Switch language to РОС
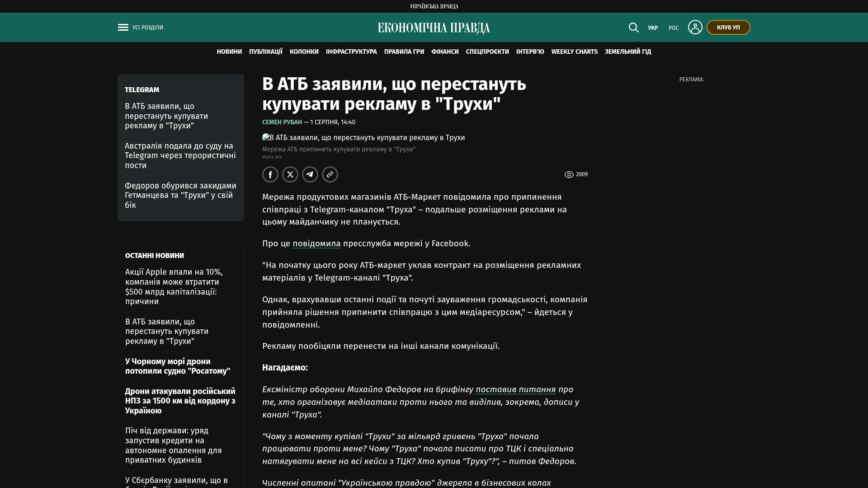Image resolution: width=868 pixels, height=488 pixels. (674, 28)
